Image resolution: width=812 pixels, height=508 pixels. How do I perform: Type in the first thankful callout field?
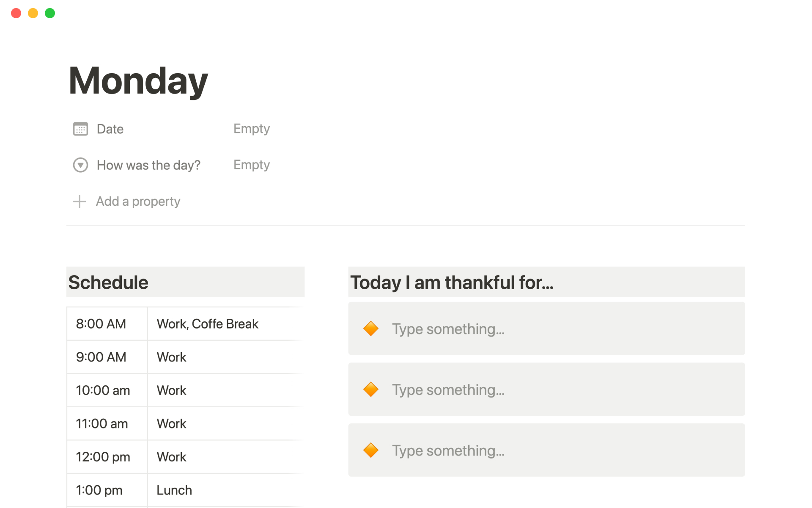pyautogui.click(x=448, y=329)
